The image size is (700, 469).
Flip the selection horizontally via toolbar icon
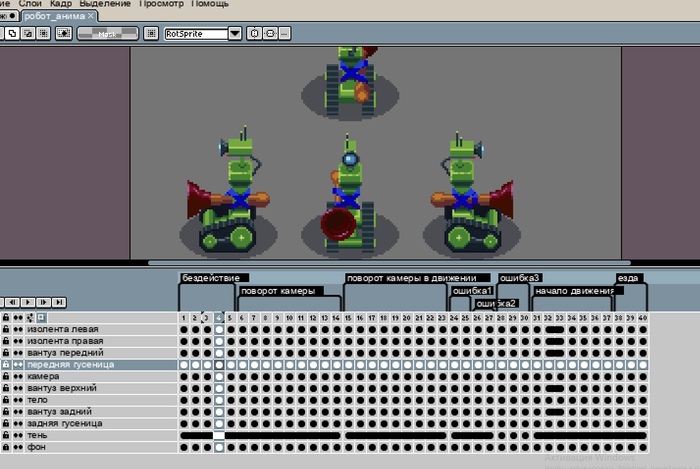pyautogui.click(x=254, y=33)
